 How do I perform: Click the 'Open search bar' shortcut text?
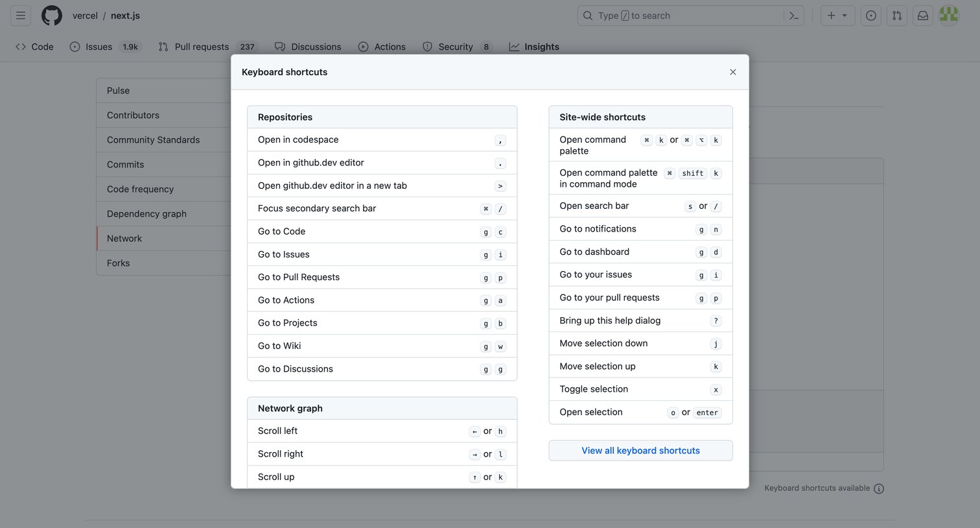pyautogui.click(x=594, y=206)
